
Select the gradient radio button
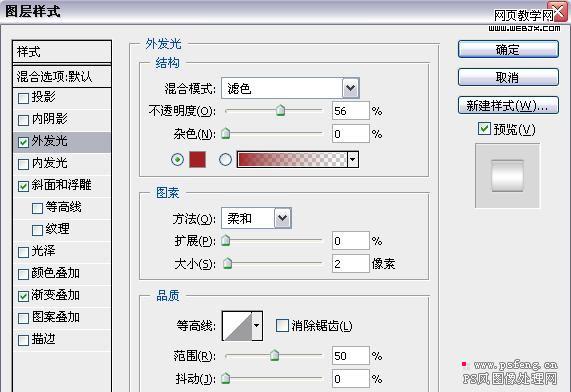coord(225,160)
